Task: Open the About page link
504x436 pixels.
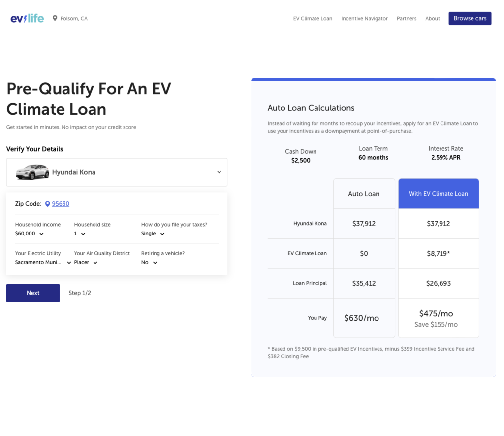Action: point(432,18)
